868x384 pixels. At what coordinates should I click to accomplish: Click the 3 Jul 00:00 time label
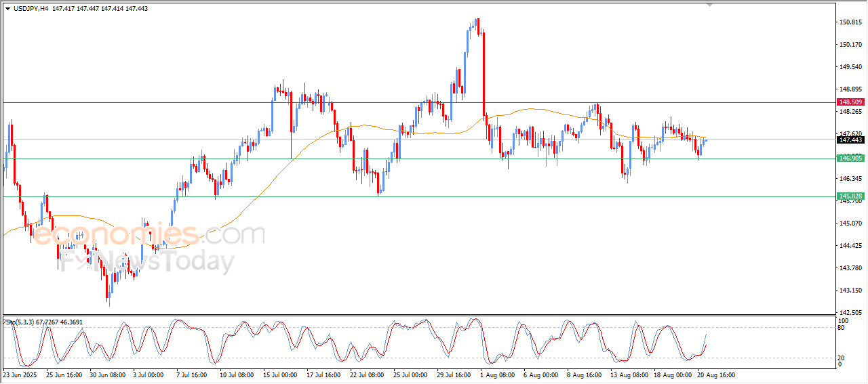click(x=149, y=375)
